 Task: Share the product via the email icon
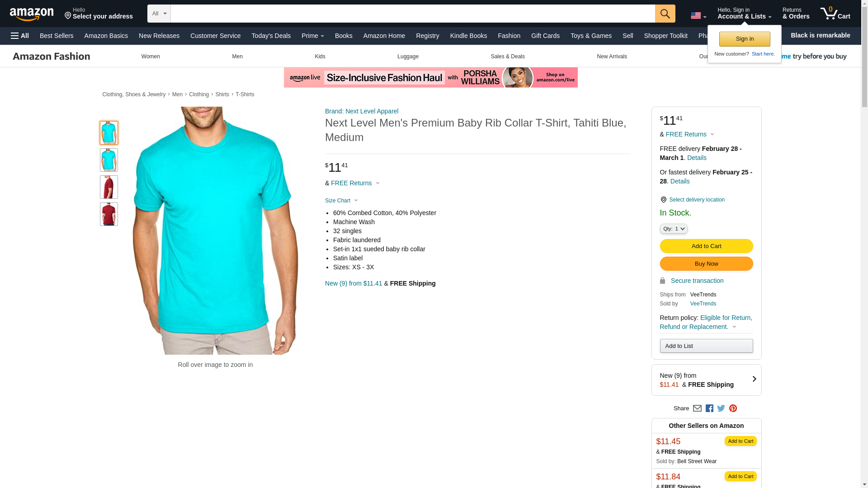(697, 408)
